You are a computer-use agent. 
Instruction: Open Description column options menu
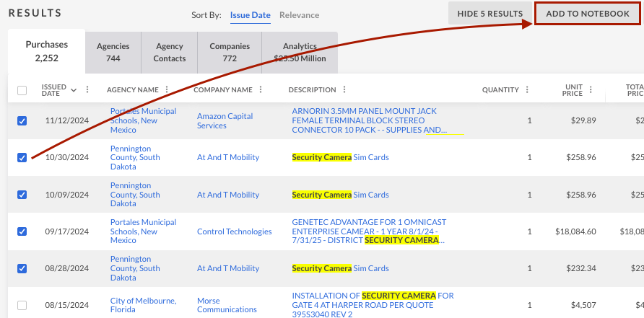tap(344, 90)
